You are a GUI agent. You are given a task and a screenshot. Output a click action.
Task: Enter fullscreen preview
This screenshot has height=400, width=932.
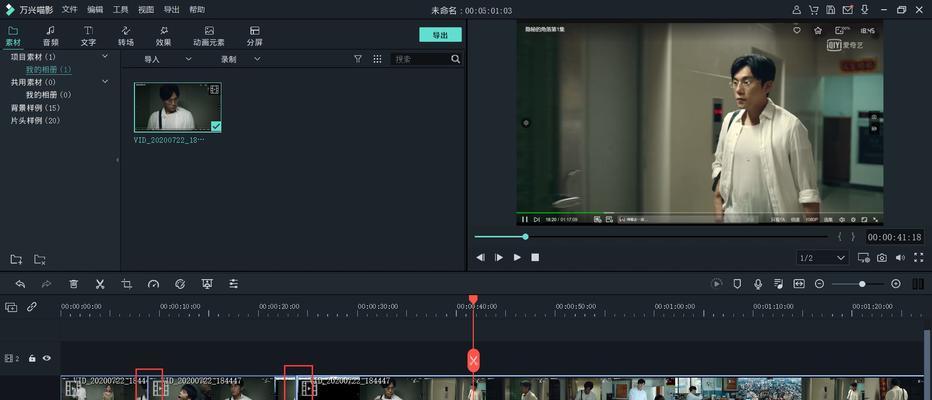(919, 257)
